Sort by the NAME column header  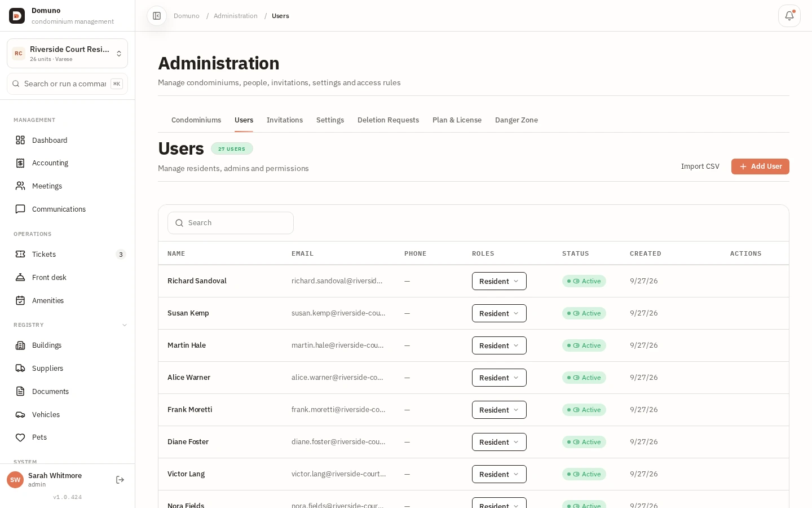(176, 253)
